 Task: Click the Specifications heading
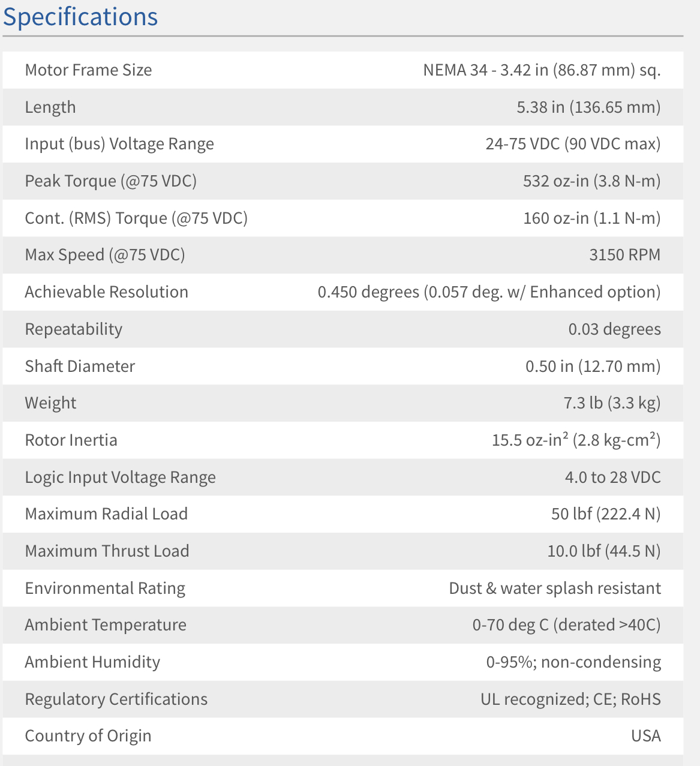pyautogui.click(x=80, y=17)
